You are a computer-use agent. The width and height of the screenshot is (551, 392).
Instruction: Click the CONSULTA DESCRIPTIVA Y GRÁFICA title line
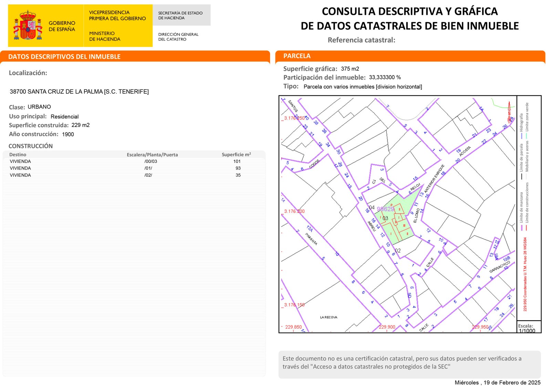point(409,11)
